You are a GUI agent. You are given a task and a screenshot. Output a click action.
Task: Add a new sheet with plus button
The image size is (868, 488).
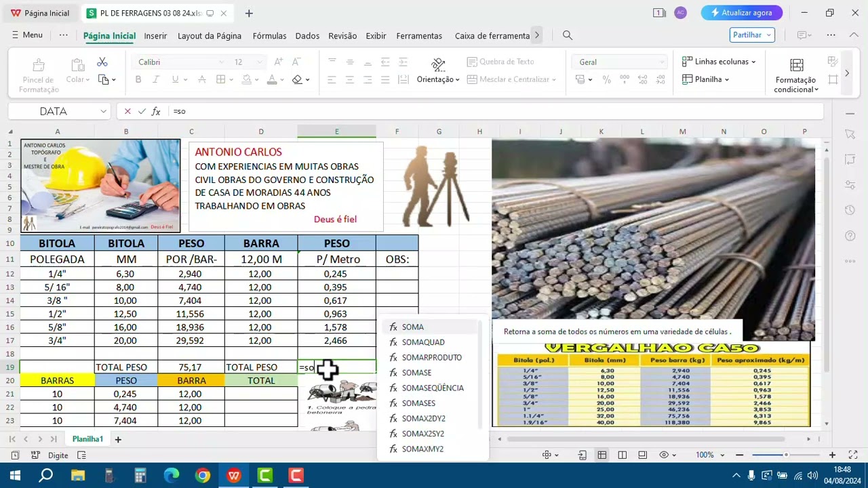(118, 439)
